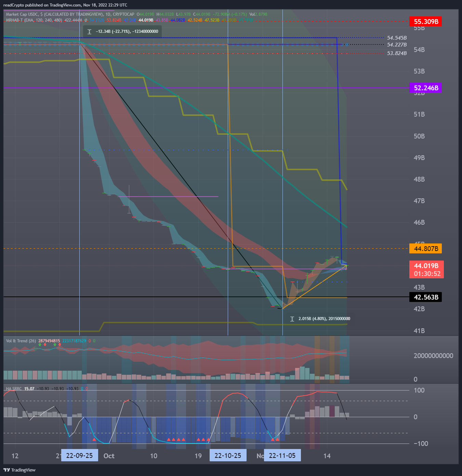Open the MRHAB-T EMA indicator legend
This screenshot has width=462, height=476.
[x=34, y=20]
